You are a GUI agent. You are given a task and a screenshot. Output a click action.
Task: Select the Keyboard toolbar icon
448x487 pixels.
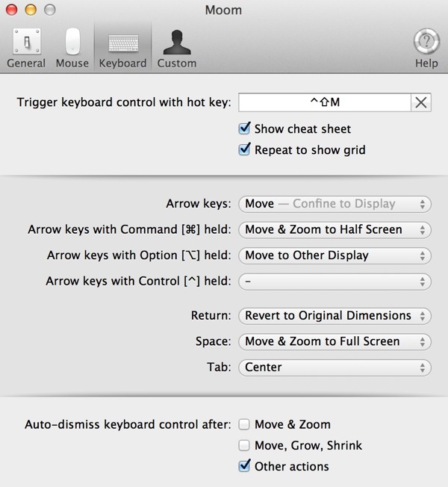122,49
